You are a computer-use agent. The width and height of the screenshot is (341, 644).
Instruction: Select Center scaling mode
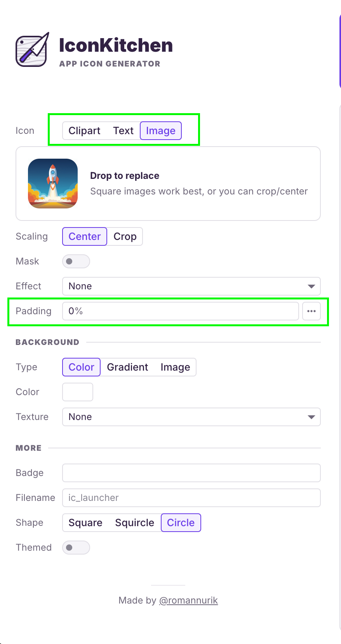click(84, 236)
